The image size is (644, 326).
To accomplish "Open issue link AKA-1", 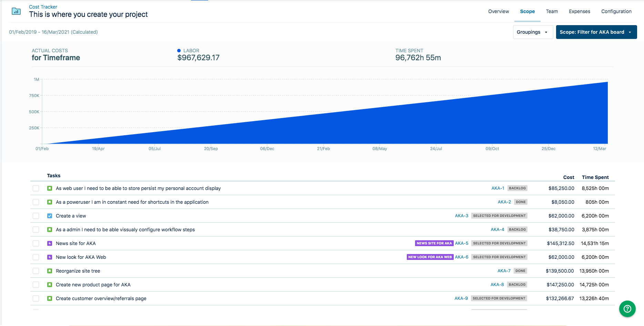I will coord(498,188).
